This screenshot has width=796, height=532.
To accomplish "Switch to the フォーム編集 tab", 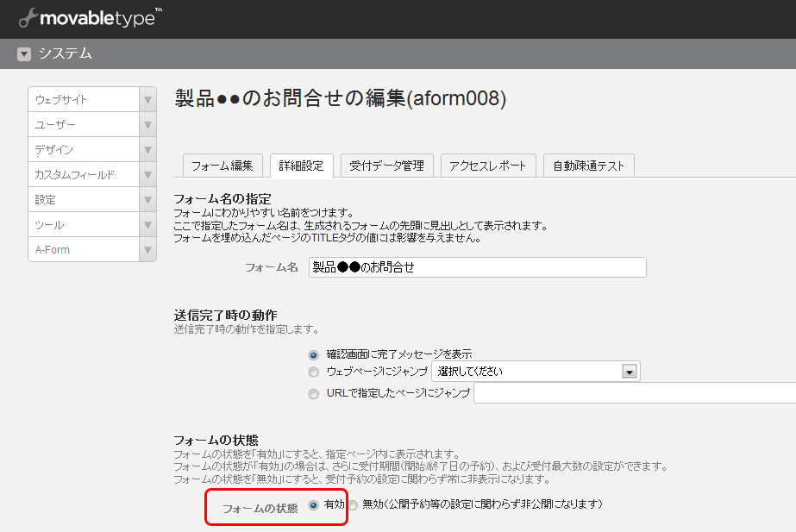I will coord(222,166).
